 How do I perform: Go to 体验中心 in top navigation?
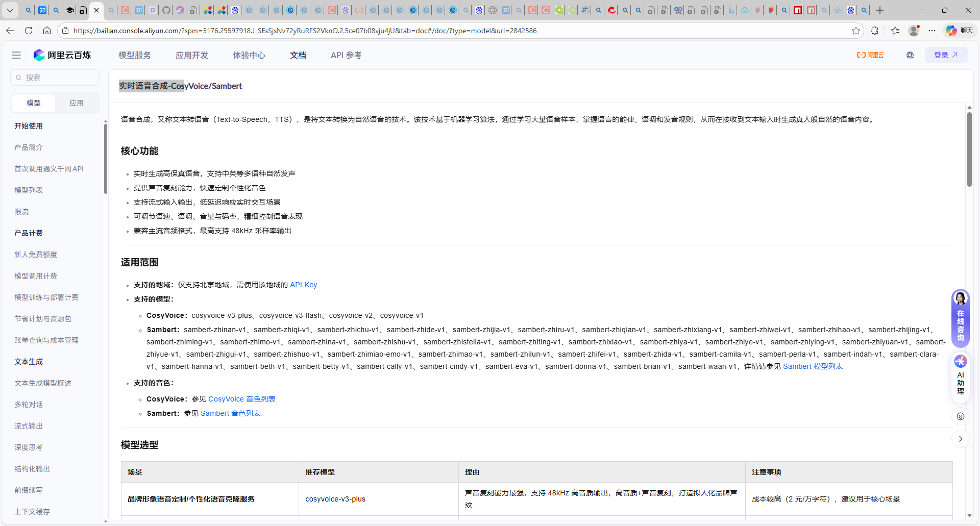(x=249, y=55)
